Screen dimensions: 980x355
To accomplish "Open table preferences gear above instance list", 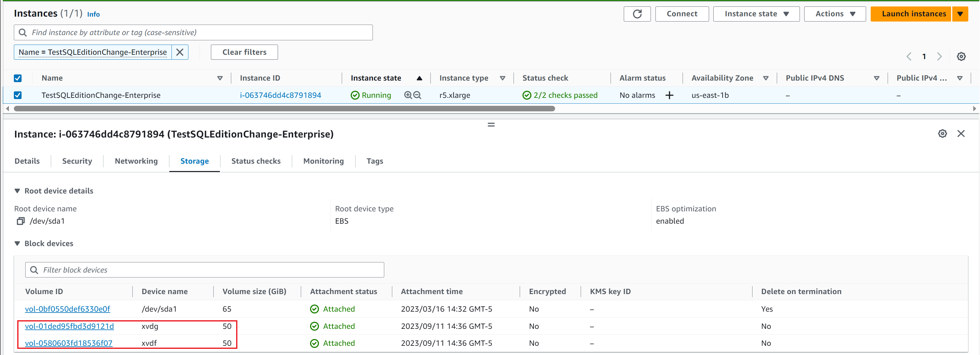I will (x=961, y=56).
